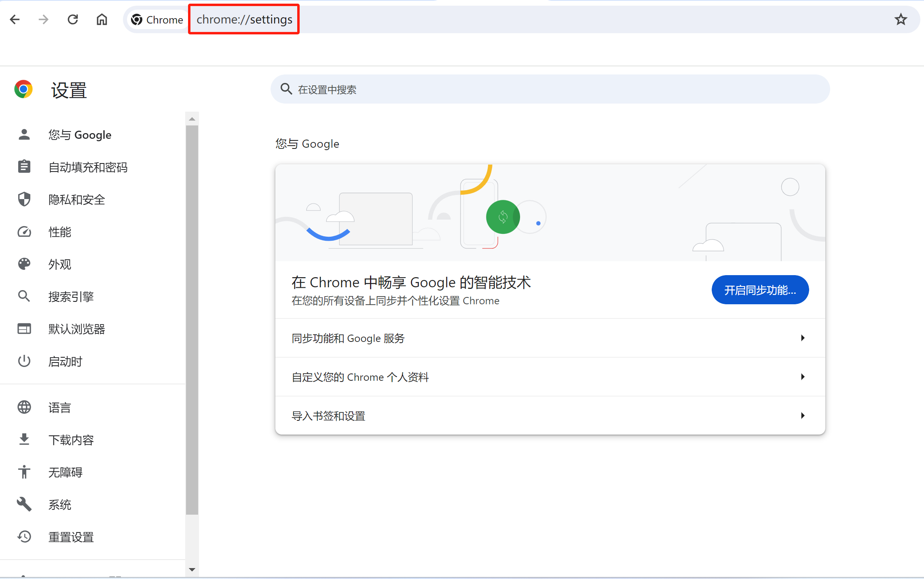Click the 重置设置 history icon
The width and height of the screenshot is (924, 579).
[x=24, y=537]
